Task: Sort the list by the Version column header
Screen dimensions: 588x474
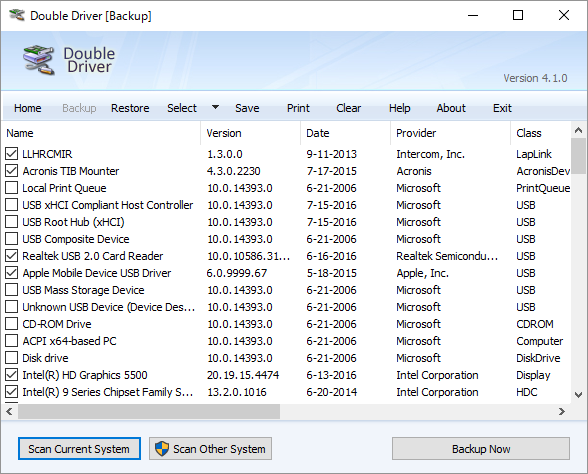Action: 250,133
